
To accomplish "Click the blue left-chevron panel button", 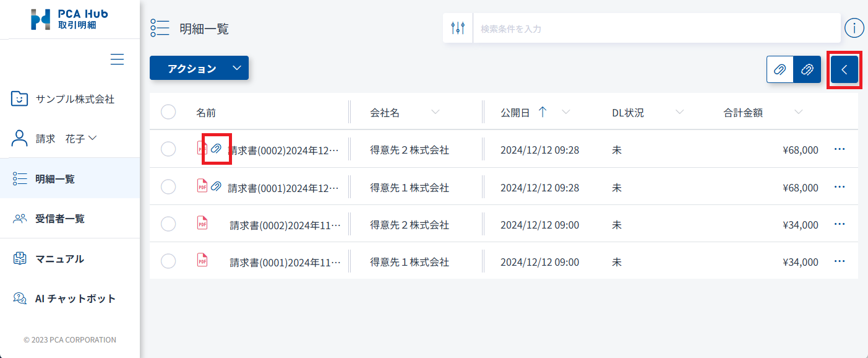I will 844,69.
